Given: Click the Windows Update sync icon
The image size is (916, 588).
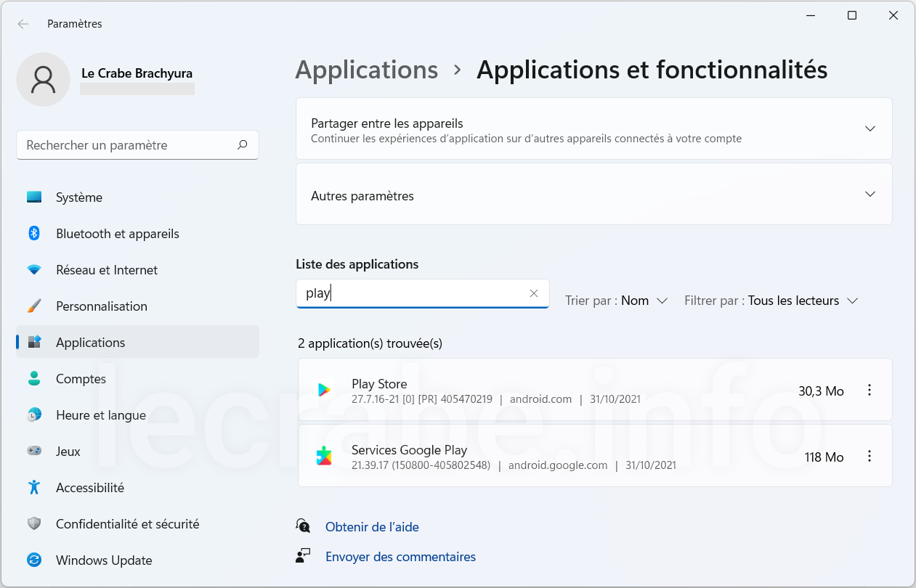Looking at the screenshot, I should point(34,560).
